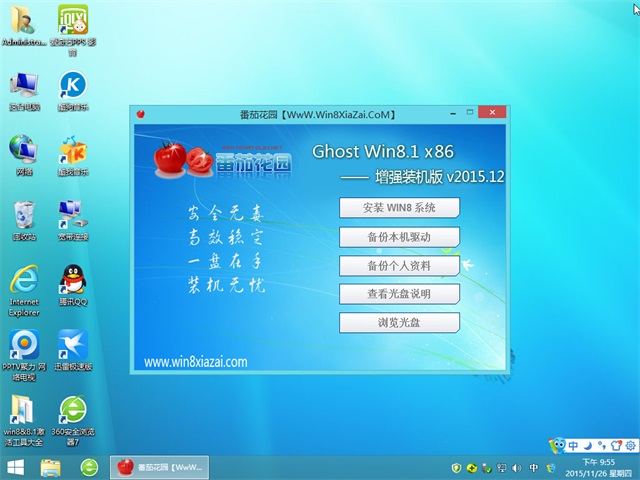Click the 备份本机驱动 button

tap(399, 237)
